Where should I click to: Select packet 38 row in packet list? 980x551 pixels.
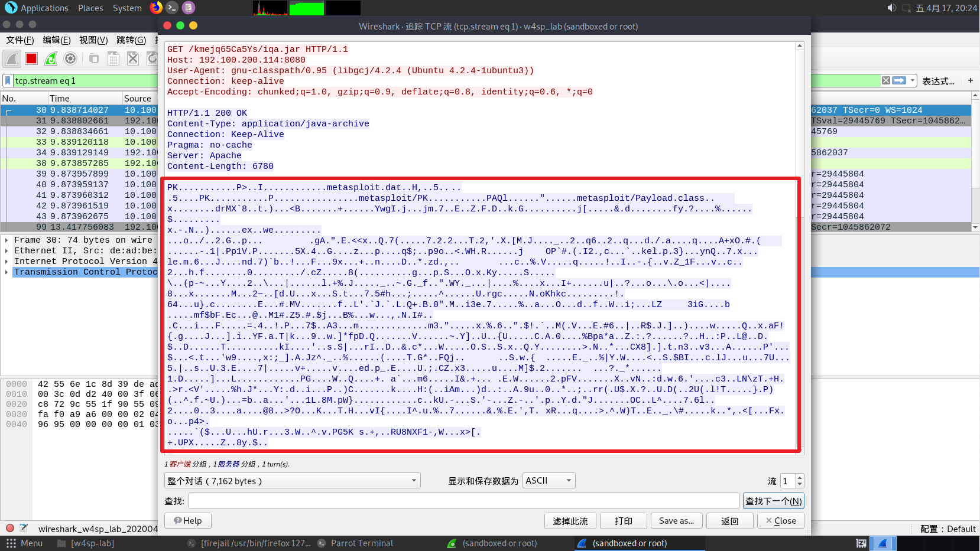click(x=79, y=163)
